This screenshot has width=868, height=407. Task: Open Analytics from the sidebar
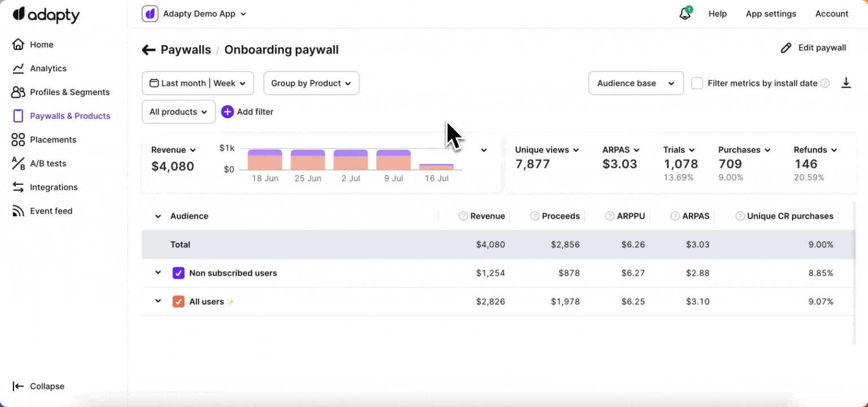click(x=48, y=68)
